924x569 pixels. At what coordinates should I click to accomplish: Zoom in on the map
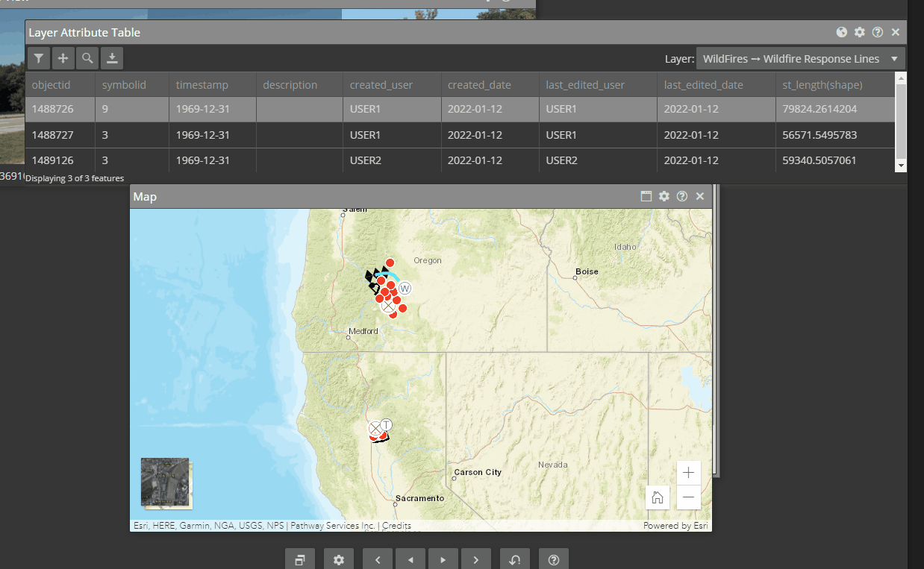click(688, 473)
